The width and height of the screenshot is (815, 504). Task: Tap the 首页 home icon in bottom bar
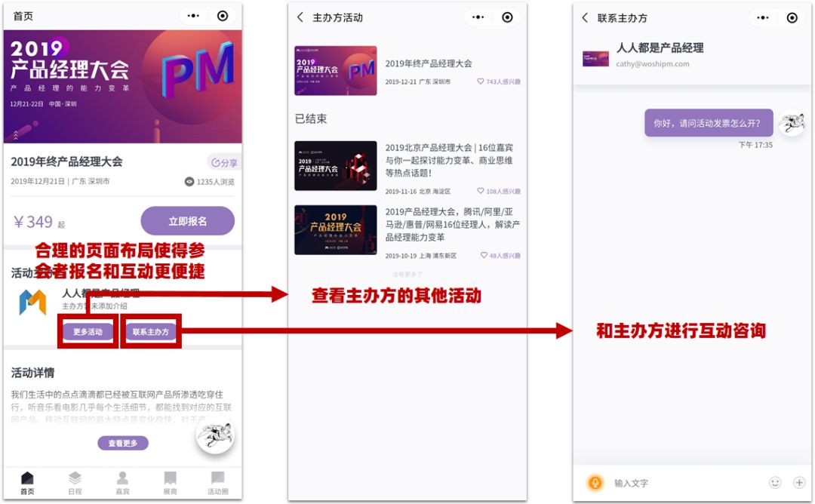tap(27, 478)
